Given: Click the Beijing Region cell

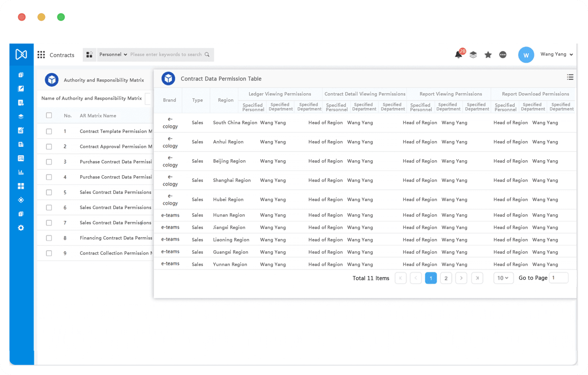Looking at the screenshot, I should pyautogui.click(x=229, y=161).
